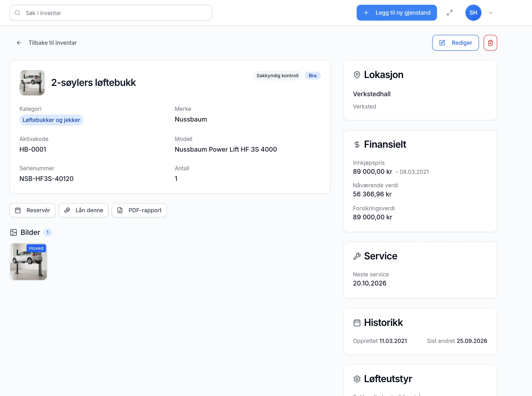Image resolution: width=532 pixels, height=396 pixels.
Task: Toggle fullscreen with the expand arrows icon
Action: (x=449, y=13)
